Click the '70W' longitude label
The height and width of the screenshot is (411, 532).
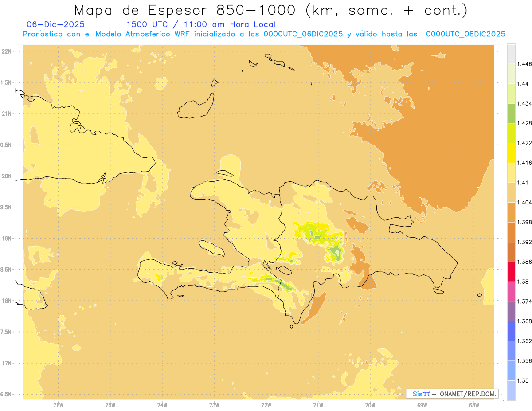point(370,405)
